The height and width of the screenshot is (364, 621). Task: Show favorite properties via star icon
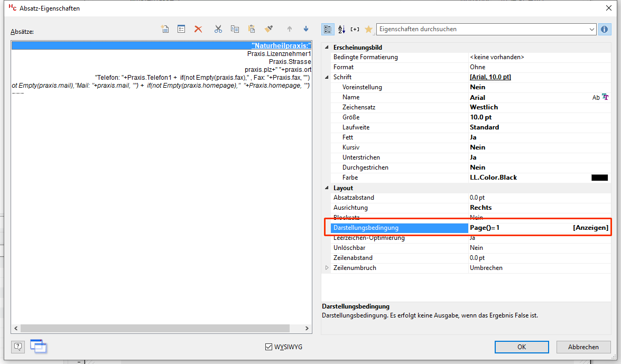click(368, 30)
